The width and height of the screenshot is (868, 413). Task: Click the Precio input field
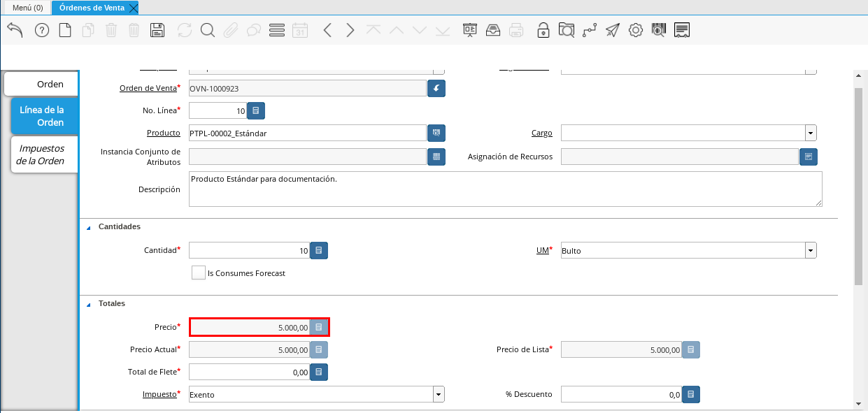(250, 327)
